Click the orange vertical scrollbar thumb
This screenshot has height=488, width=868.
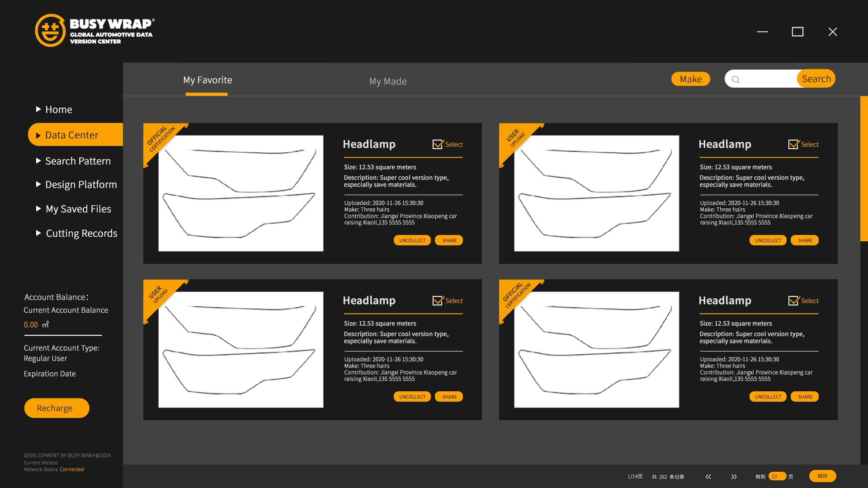tap(864, 169)
